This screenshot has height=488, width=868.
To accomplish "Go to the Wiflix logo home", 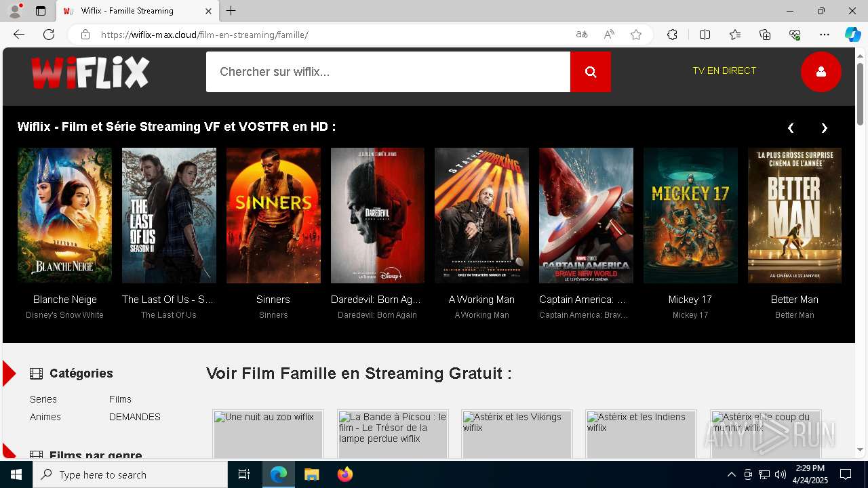I will coord(90,72).
